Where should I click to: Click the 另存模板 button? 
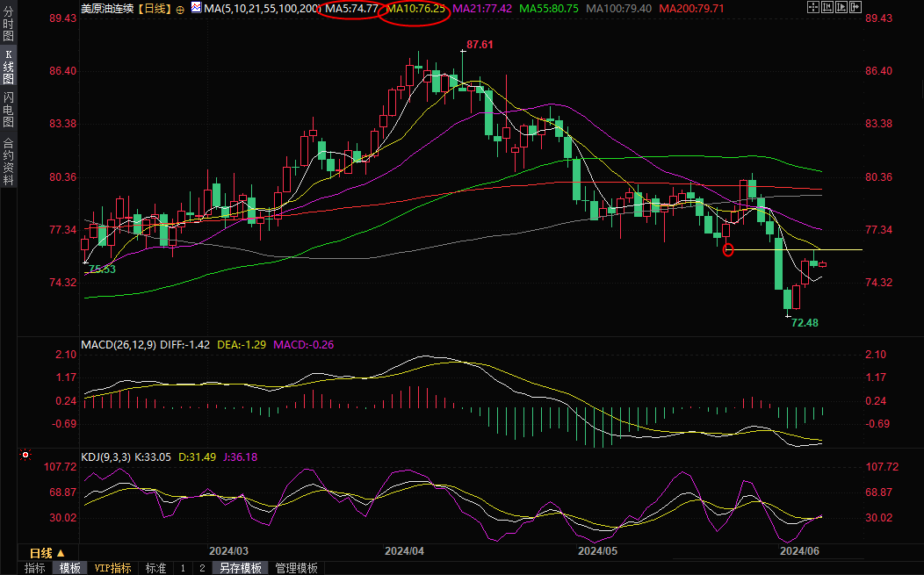click(x=241, y=568)
